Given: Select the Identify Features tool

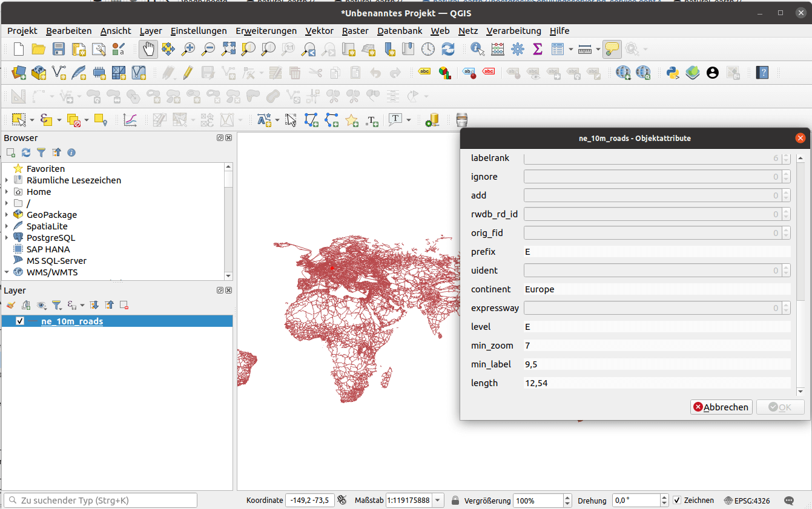Looking at the screenshot, I should (478, 49).
